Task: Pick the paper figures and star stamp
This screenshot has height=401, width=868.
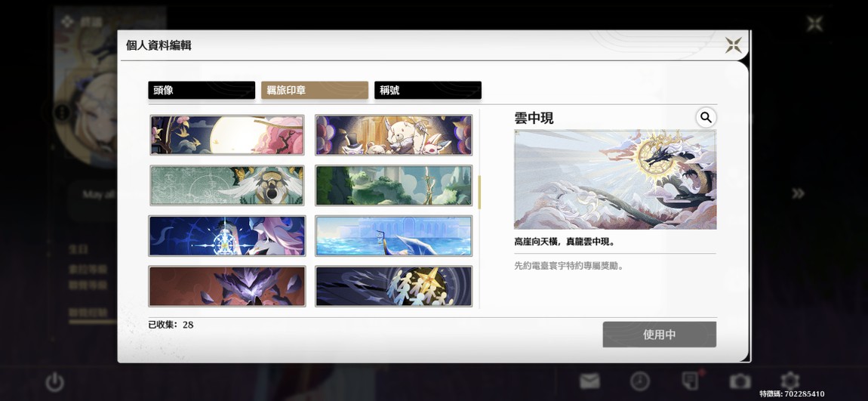Action: (393, 286)
